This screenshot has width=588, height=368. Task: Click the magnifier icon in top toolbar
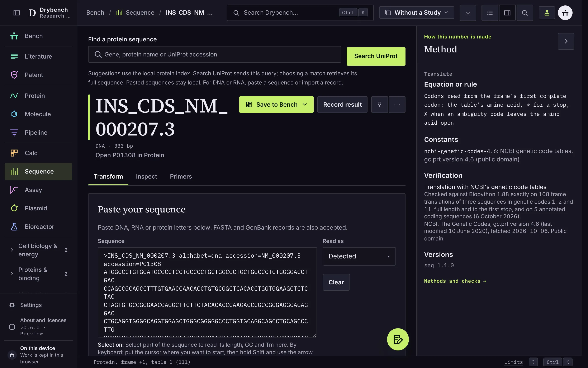(x=525, y=13)
